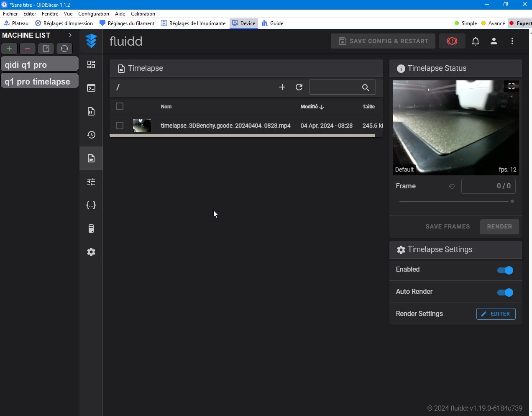Select Simple mode
Image resolution: width=532 pixels, height=416 pixels.
(x=465, y=23)
